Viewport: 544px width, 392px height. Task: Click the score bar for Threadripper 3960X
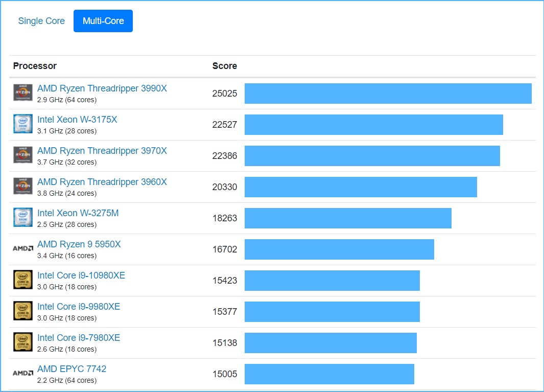[361, 187]
